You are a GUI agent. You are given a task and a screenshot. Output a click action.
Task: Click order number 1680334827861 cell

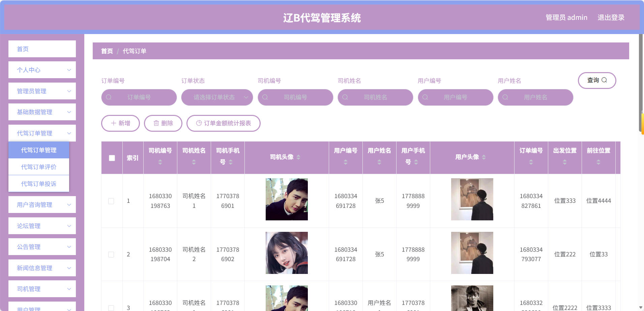531,201
